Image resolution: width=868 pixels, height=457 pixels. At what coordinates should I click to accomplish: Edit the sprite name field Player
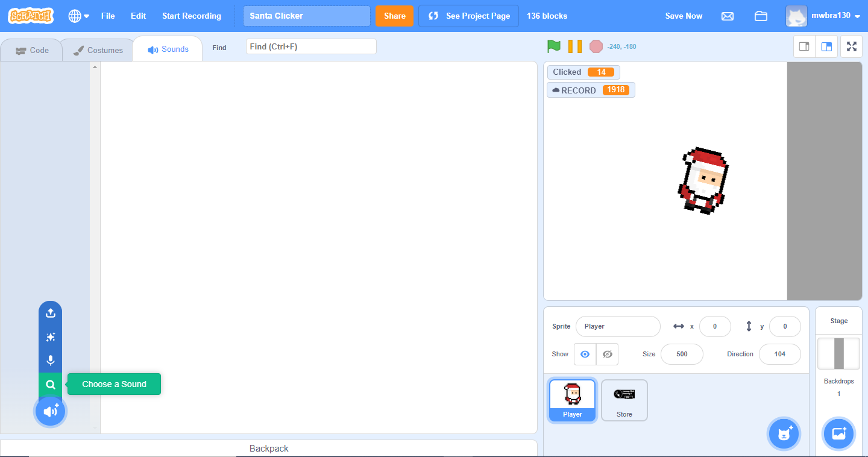pyautogui.click(x=618, y=326)
